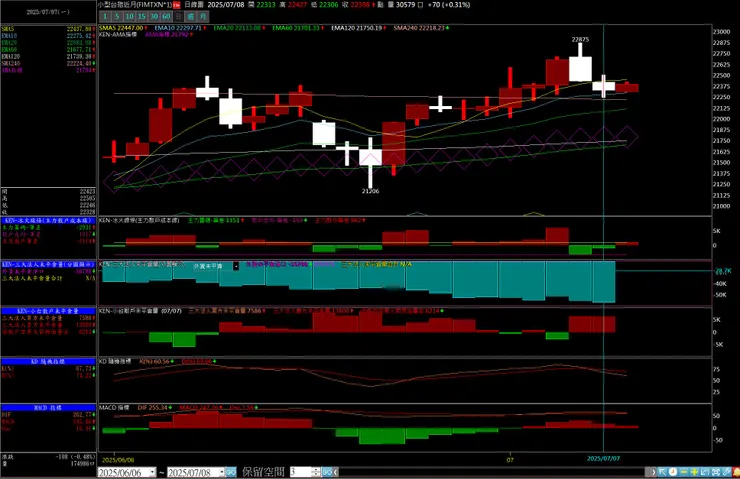
Task: Click the red icon beside FIMTXN*1 symbol
Action: pyautogui.click(x=177, y=5)
